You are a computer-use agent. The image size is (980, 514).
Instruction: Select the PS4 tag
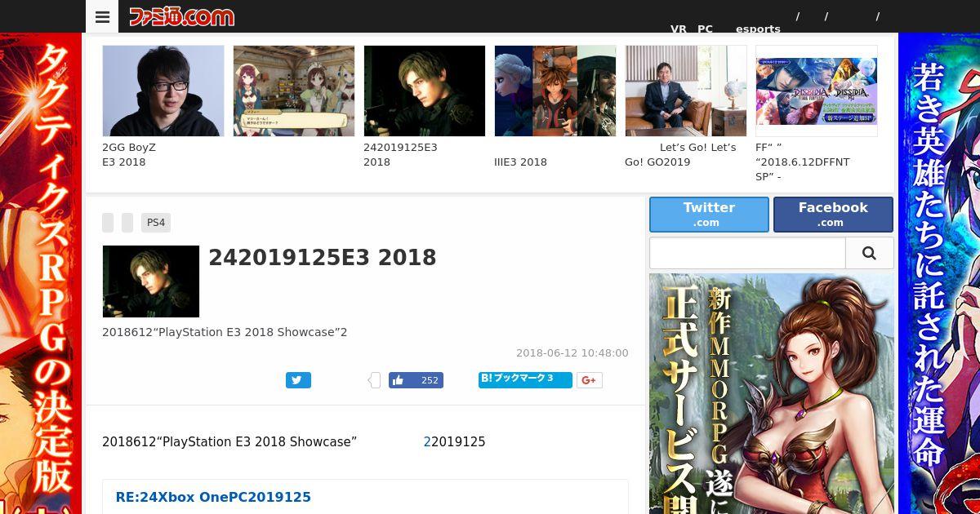click(156, 223)
